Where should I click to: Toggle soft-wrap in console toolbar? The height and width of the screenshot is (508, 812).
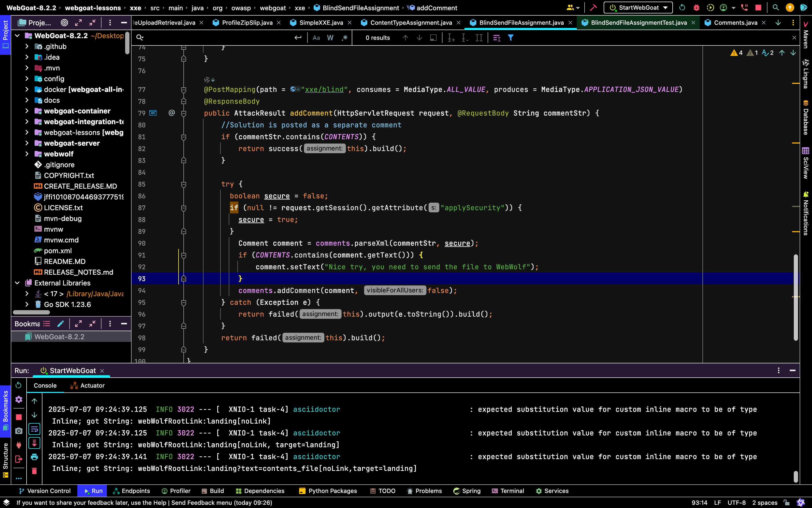click(34, 429)
